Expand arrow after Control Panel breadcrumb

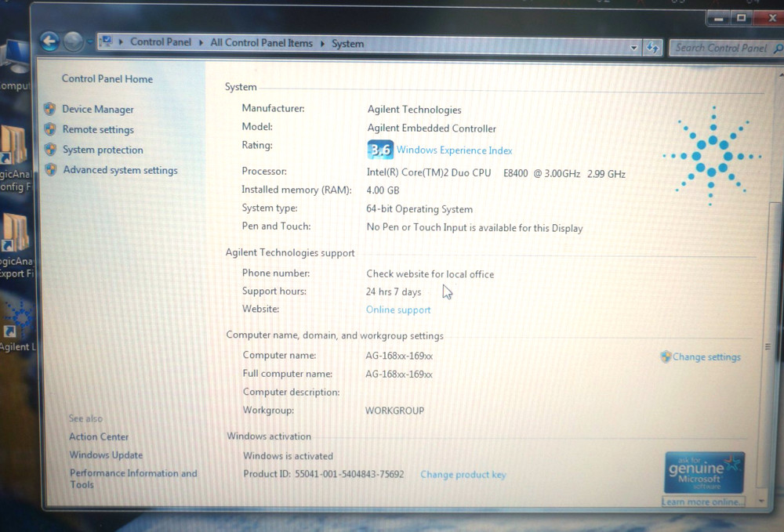pos(201,43)
